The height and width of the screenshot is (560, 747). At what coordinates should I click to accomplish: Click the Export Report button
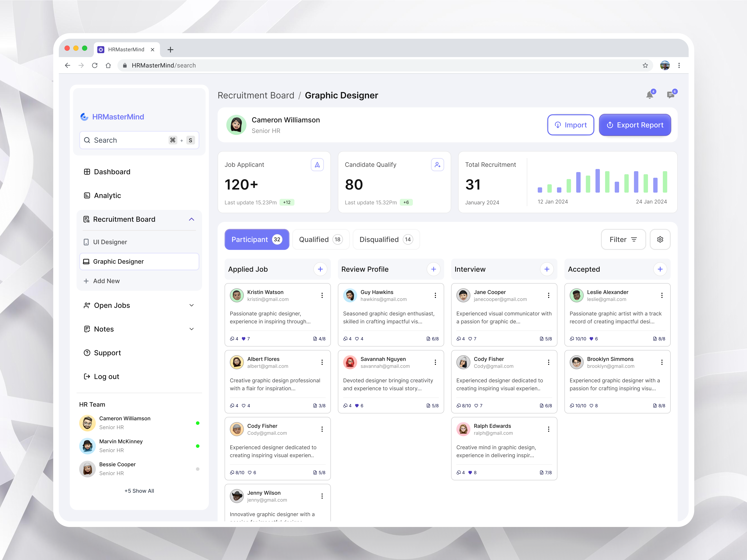(x=635, y=125)
